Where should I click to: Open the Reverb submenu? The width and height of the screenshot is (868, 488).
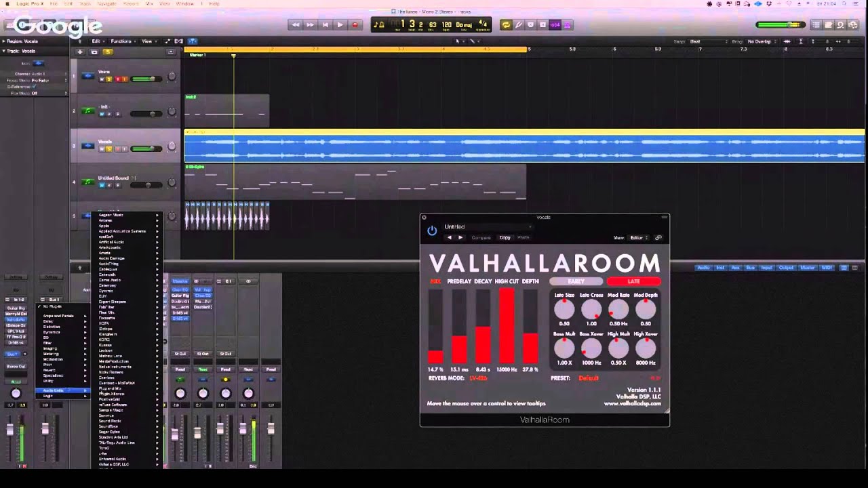point(62,370)
